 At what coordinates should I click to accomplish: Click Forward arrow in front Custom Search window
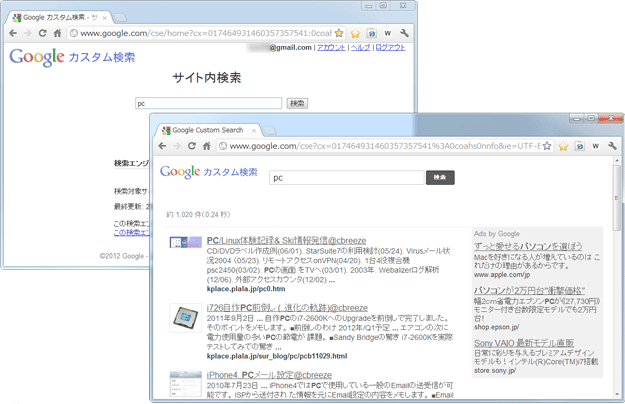(177, 146)
